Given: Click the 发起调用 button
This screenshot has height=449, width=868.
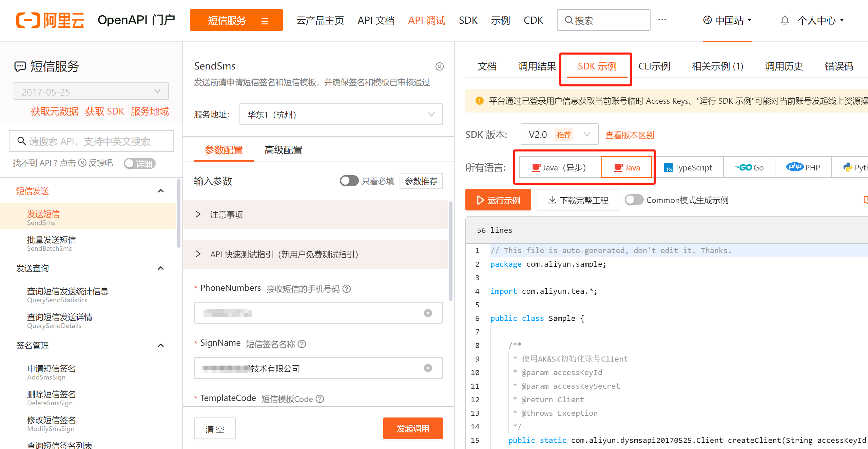Looking at the screenshot, I should coord(413,428).
